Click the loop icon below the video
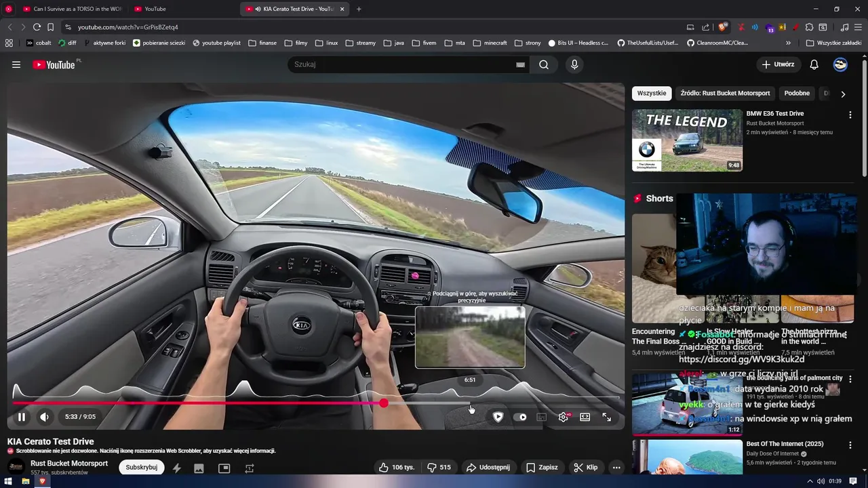Viewport: 868px width, 488px height. click(249, 468)
